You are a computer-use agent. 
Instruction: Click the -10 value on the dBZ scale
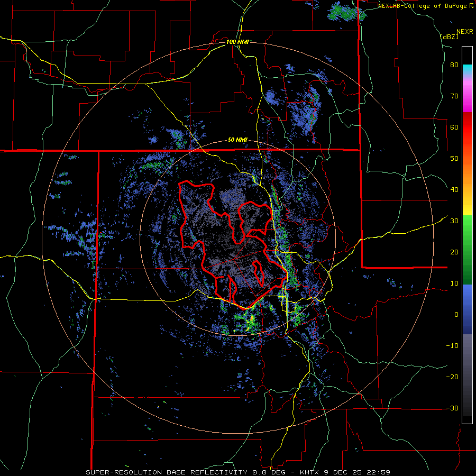(452, 345)
